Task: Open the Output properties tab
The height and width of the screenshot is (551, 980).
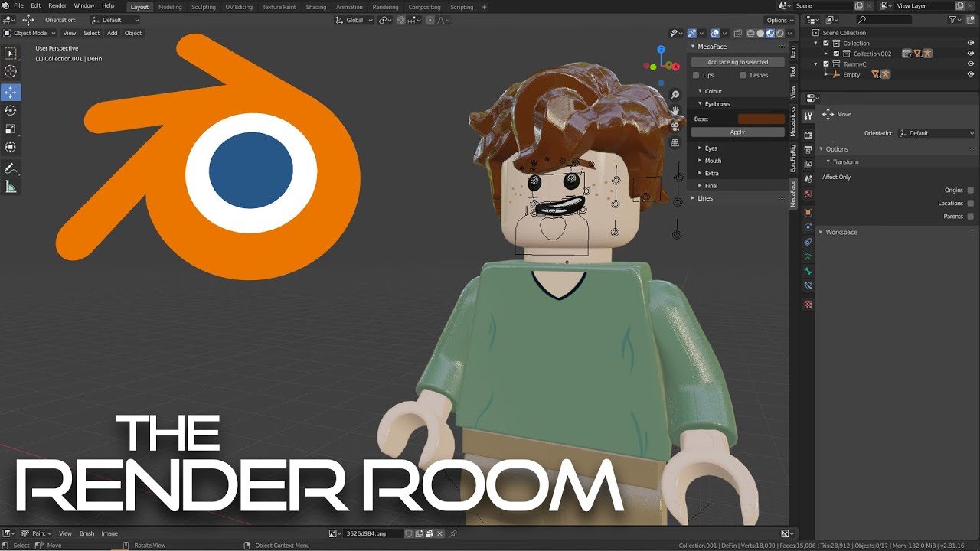Action: 808,150
